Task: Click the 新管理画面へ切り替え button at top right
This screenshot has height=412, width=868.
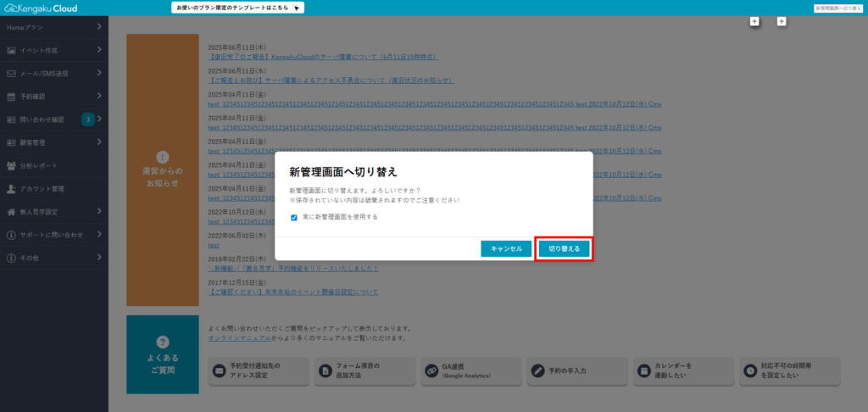Action: pyautogui.click(x=838, y=8)
